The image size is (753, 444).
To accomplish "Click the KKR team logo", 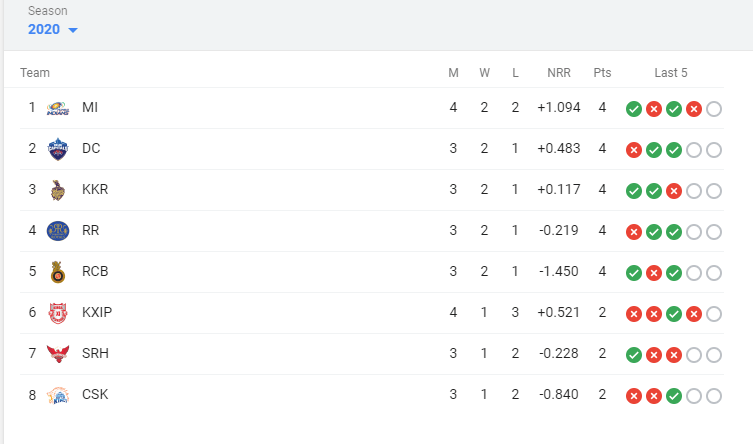I will coord(58,190).
